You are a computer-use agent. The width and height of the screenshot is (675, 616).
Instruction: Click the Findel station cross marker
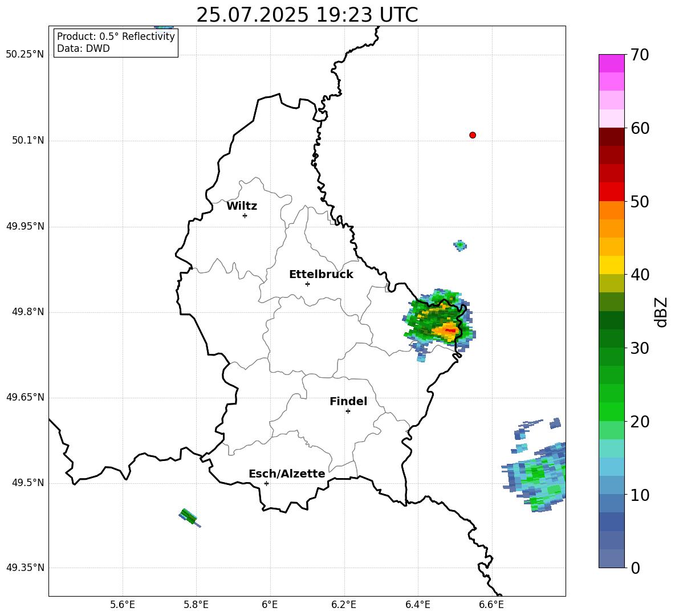point(348,411)
